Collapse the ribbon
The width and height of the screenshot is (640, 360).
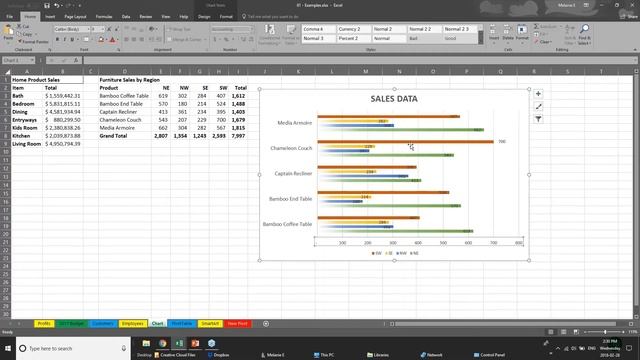point(635,50)
